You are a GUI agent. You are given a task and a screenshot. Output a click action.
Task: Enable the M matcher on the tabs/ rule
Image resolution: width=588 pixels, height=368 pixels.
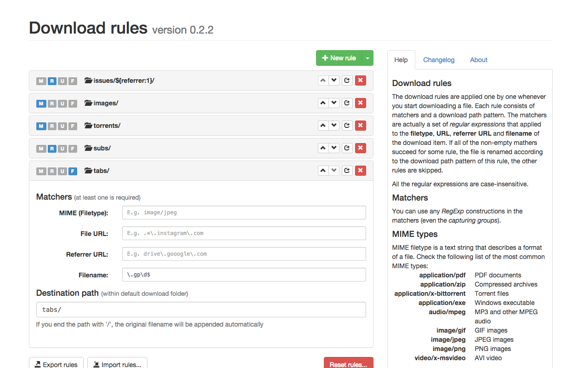click(x=41, y=171)
